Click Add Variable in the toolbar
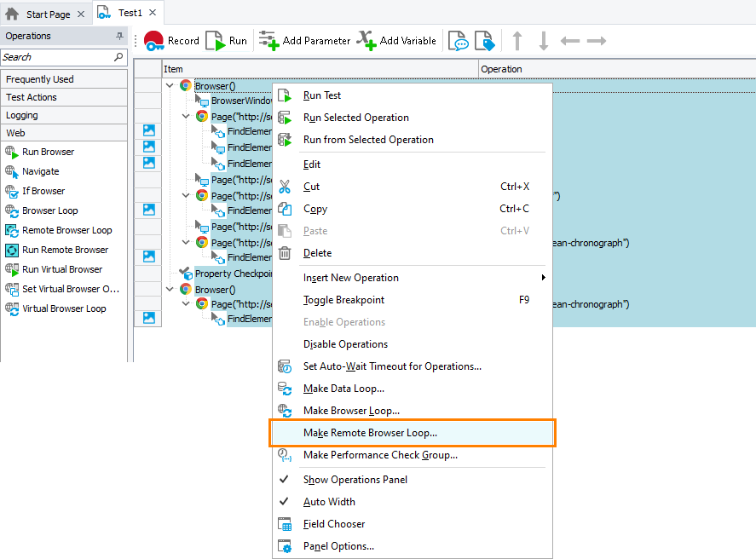Image resolution: width=756 pixels, height=559 pixels. [x=396, y=41]
